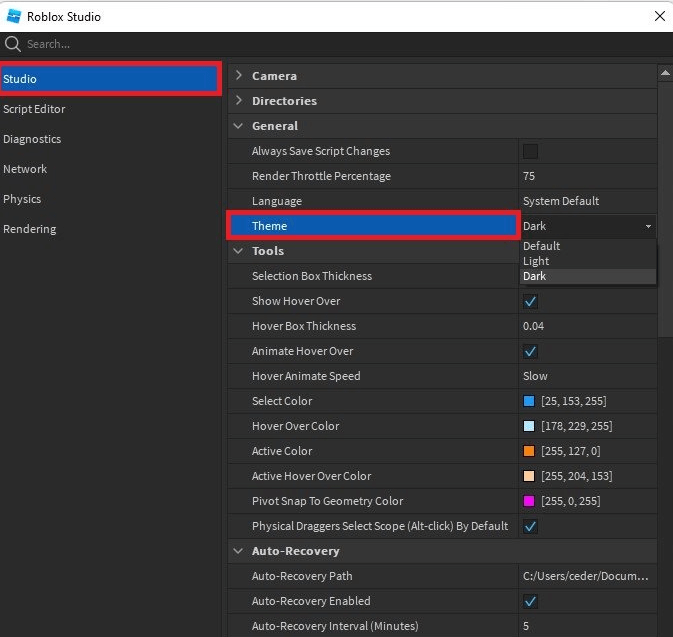Edit Hover Box Thickness value 0.04
673x637 pixels.
coord(588,326)
